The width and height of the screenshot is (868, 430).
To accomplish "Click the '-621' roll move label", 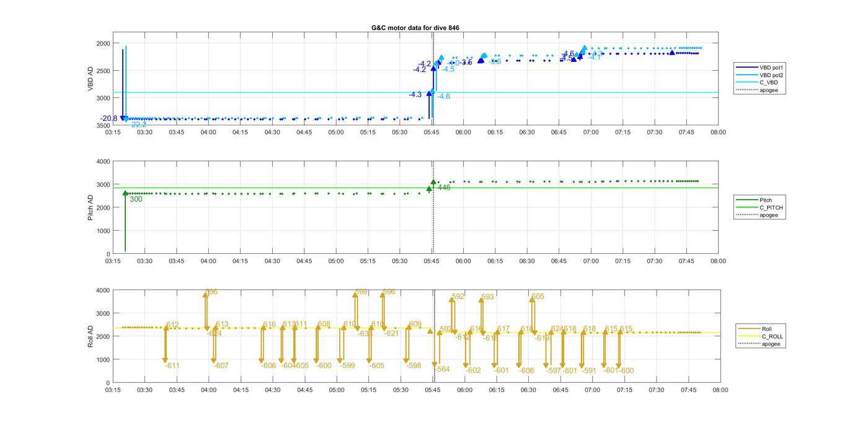I will [391, 333].
